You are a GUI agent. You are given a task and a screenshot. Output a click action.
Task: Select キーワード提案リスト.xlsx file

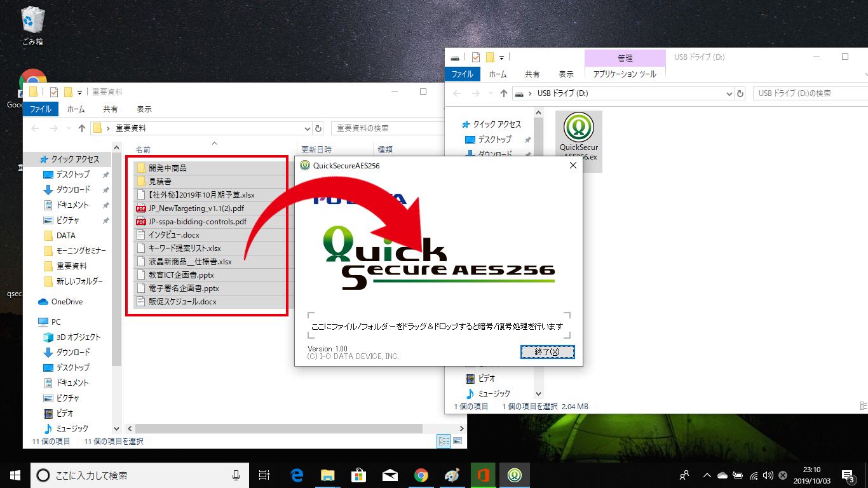185,248
